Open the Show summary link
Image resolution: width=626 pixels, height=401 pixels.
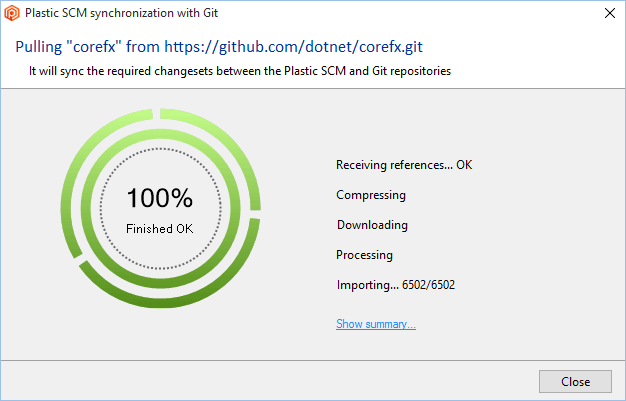pyautogui.click(x=376, y=324)
